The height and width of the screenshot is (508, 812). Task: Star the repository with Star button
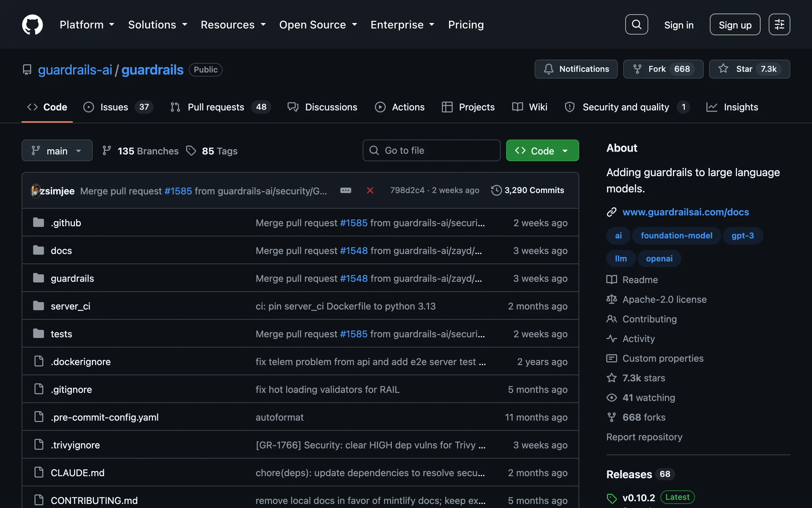[x=749, y=69]
